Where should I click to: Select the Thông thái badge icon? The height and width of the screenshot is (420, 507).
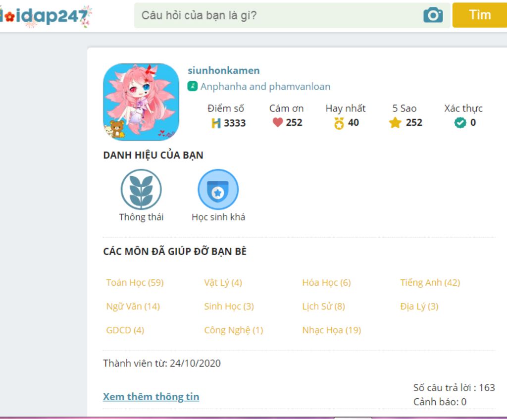(141, 190)
